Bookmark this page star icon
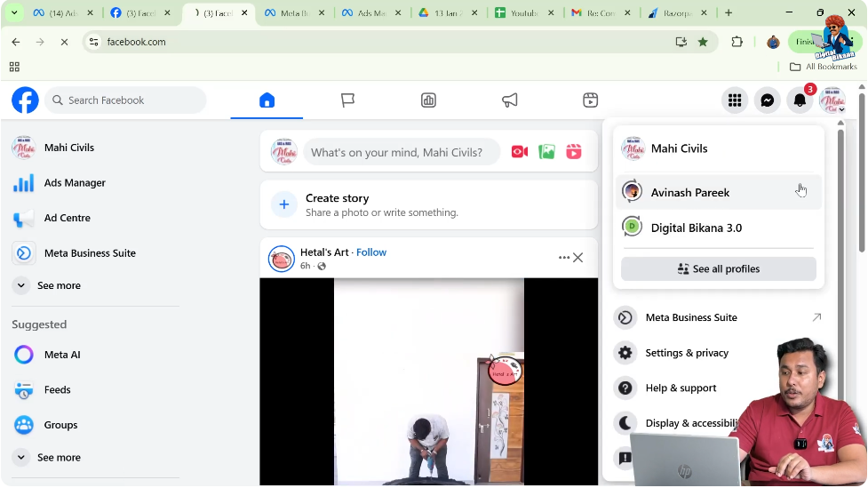 (703, 42)
